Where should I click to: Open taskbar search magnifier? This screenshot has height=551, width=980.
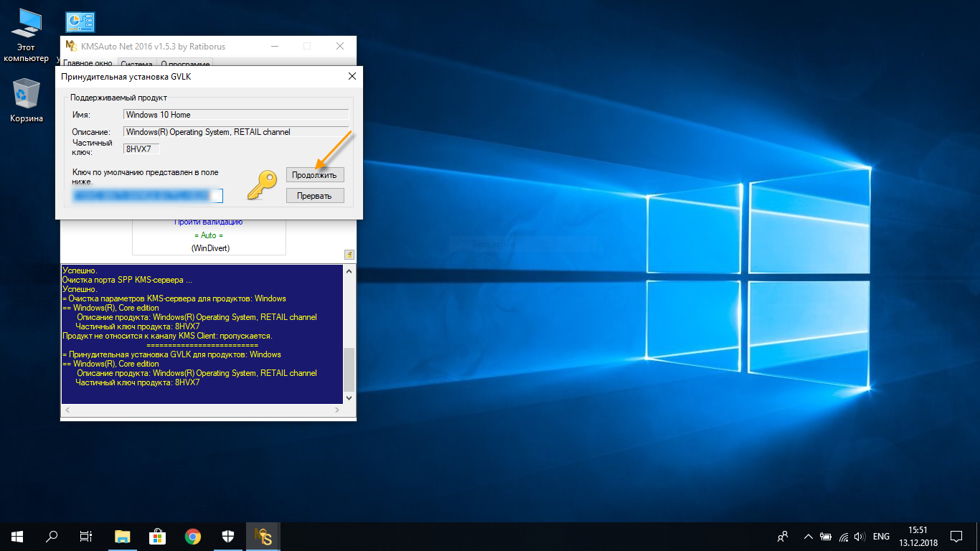coord(52,536)
